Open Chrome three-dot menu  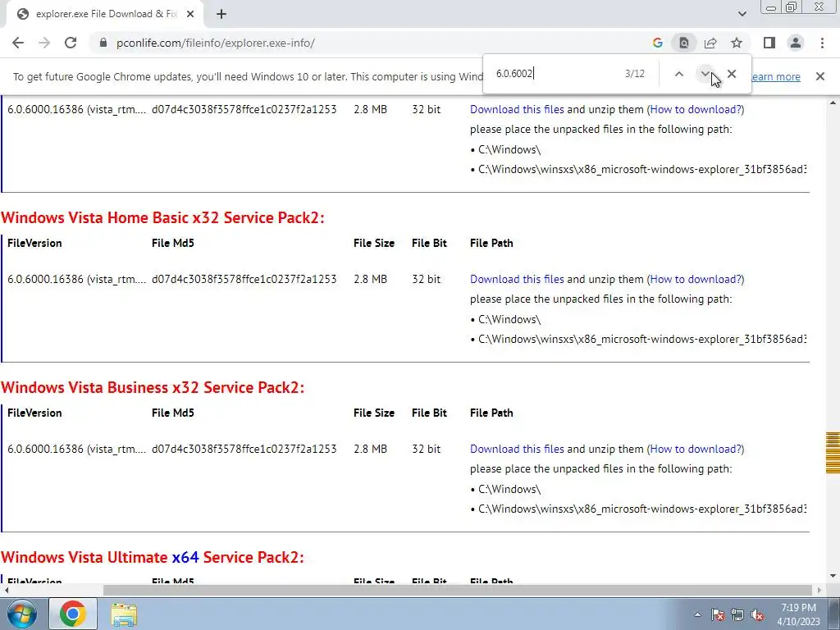pos(822,43)
